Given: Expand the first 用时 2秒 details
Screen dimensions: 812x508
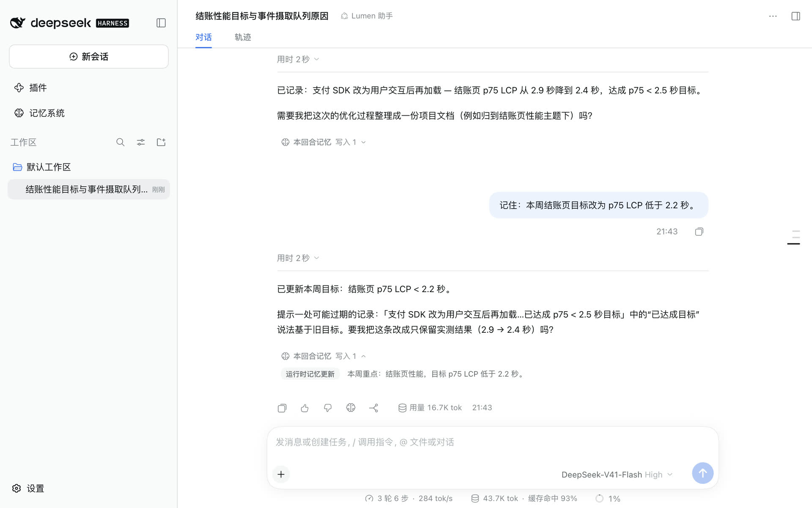Looking at the screenshot, I should click(x=298, y=59).
